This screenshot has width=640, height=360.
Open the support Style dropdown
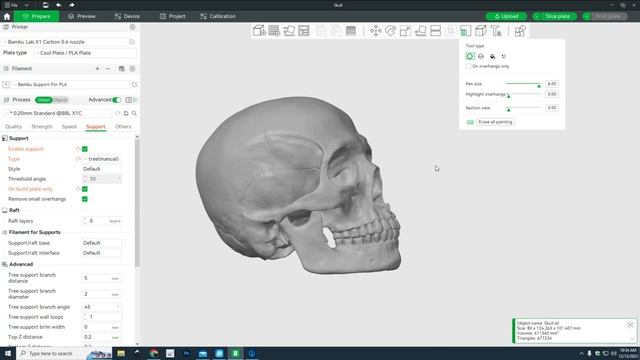102,169
